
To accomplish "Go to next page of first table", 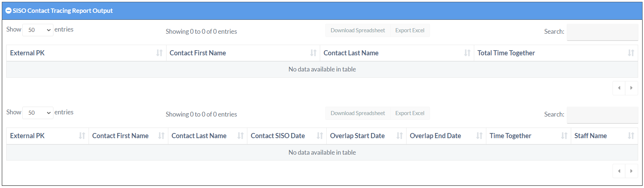I will 631,88.
